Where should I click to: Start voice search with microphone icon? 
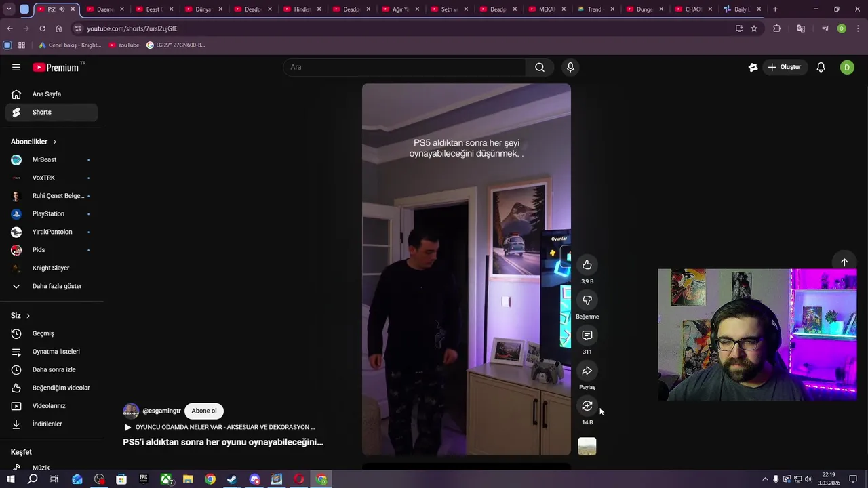(x=570, y=67)
